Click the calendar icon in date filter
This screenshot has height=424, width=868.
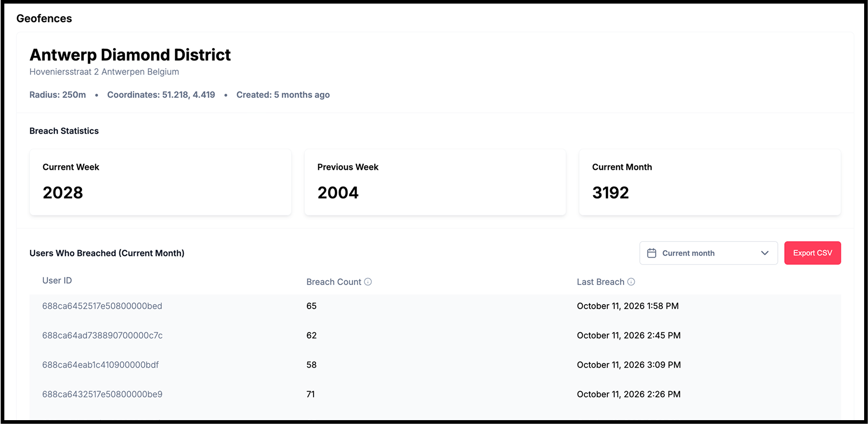coord(652,253)
